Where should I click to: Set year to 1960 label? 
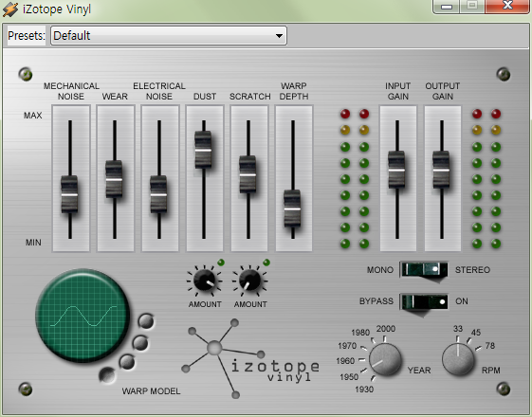(x=345, y=361)
